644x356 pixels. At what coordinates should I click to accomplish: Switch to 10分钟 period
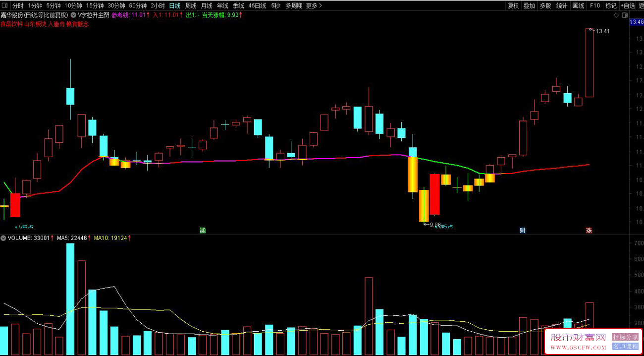click(x=73, y=5)
